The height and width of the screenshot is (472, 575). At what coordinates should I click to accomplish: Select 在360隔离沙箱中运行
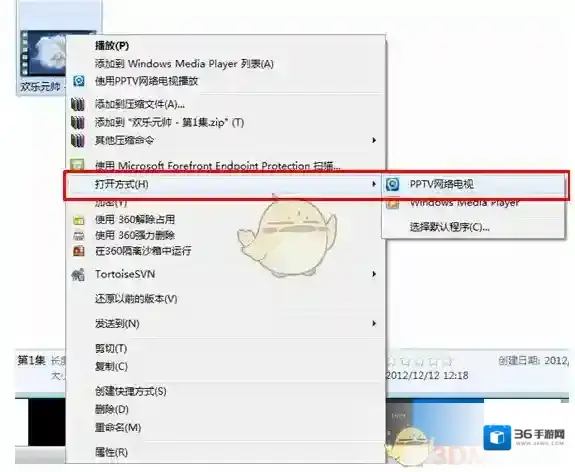(143, 251)
